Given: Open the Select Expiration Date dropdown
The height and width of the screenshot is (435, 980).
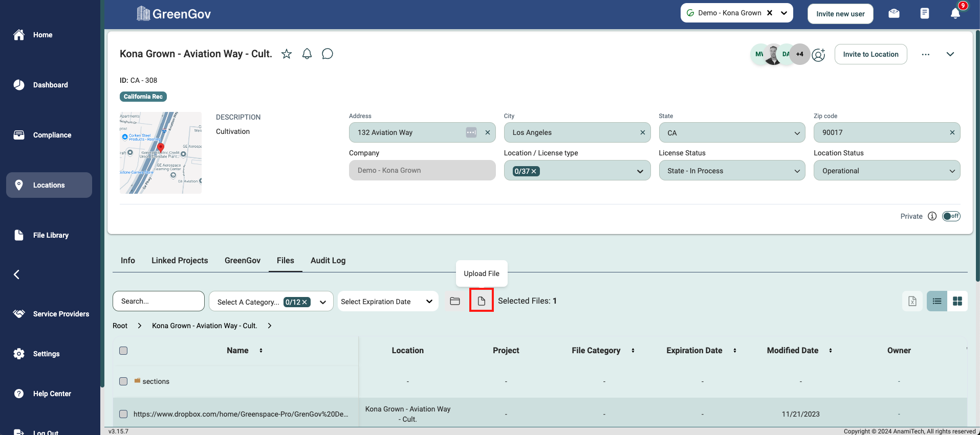Looking at the screenshot, I should 387,302.
